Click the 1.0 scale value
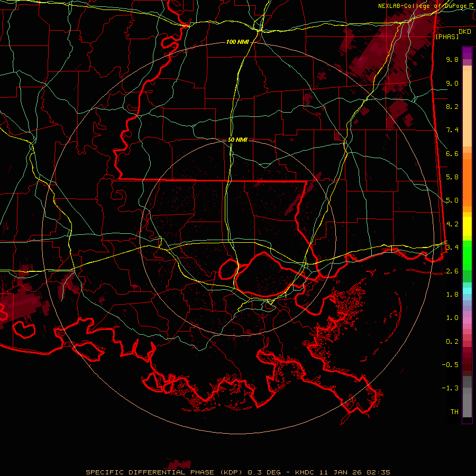 coord(452,318)
